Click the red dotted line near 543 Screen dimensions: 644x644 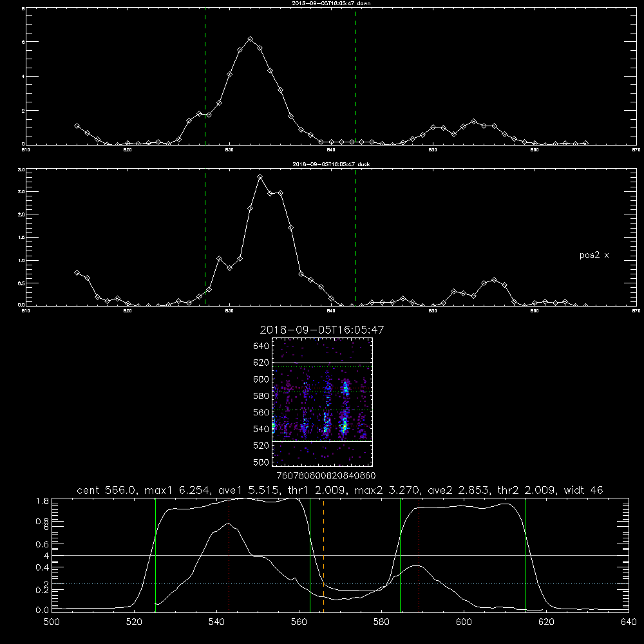[x=229, y=555]
